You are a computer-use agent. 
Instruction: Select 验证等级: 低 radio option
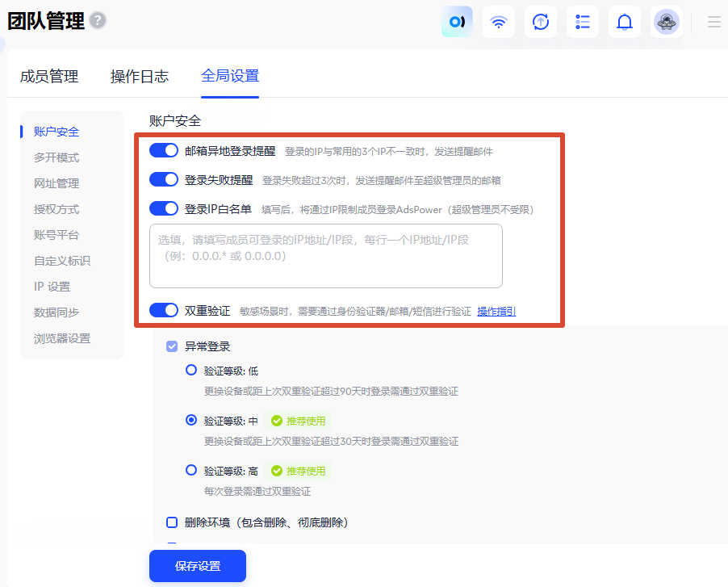pyautogui.click(x=190, y=370)
